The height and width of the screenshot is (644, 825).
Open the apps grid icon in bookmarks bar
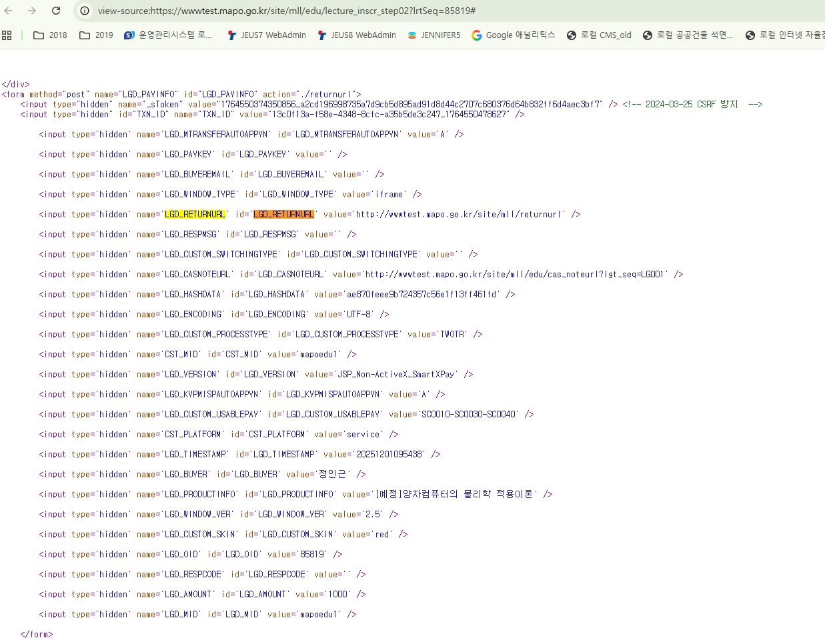tap(7, 35)
